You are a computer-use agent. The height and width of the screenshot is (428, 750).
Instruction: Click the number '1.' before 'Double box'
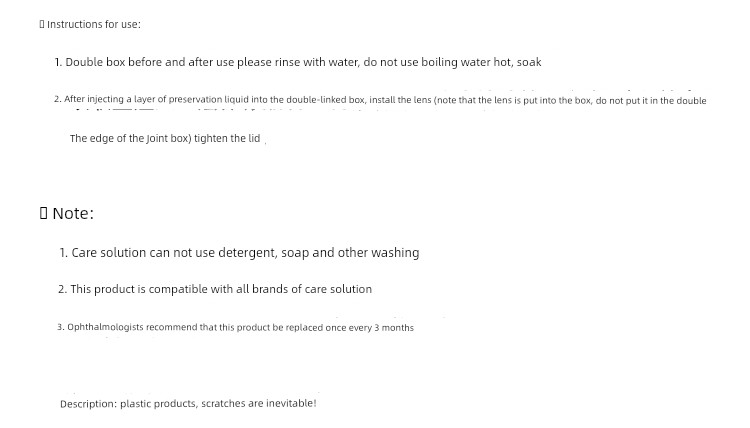click(58, 63)
